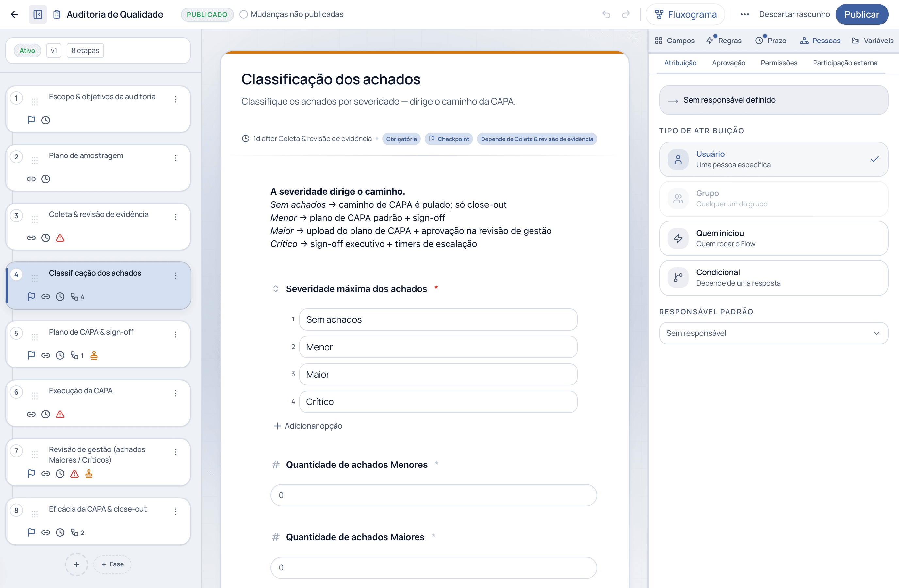
Task: Click number field icon beside Quantidade de achados Menores
Action: [x=276, y=465]
